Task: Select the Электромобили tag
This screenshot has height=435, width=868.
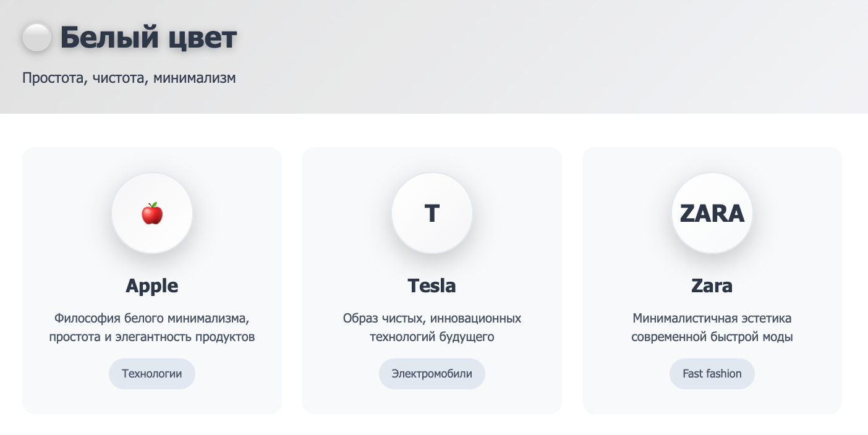Action: [432, 374]
